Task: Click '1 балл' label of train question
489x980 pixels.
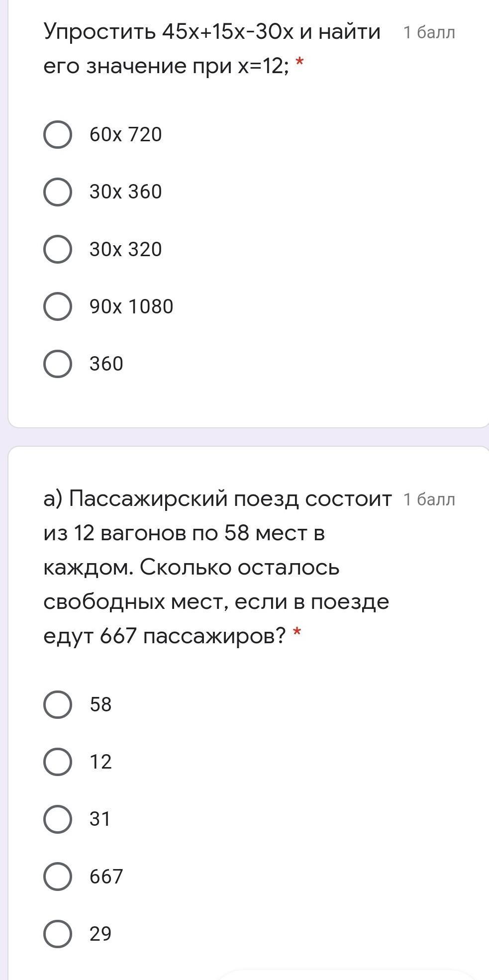Action: [429, 499]
